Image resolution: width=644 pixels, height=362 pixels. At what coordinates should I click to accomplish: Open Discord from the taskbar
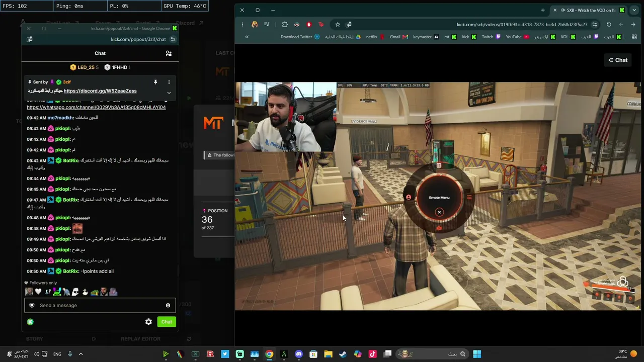299,354
